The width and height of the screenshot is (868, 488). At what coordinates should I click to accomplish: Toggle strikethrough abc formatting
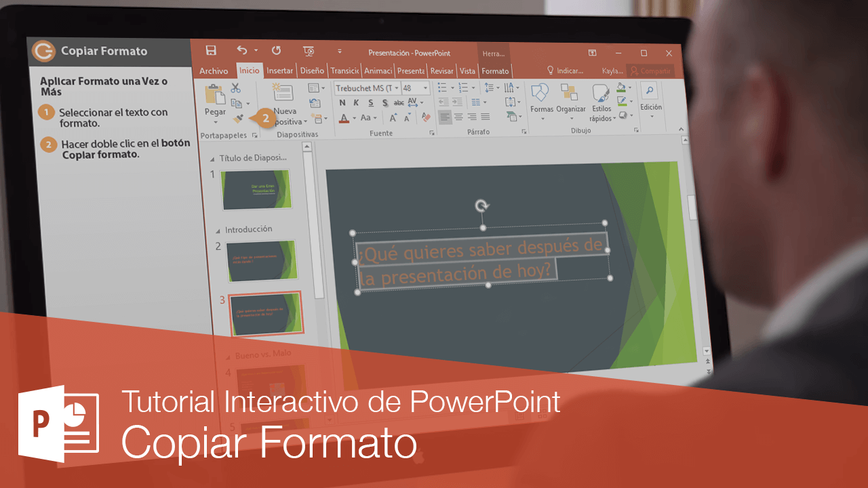(399, 103)
